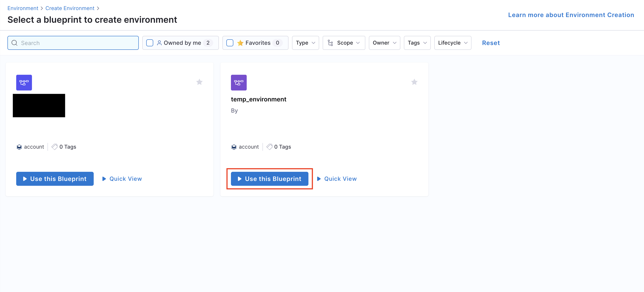Click account layers icon on first card
The height and width of the screenshot is (292, 644).
(19, 147)
